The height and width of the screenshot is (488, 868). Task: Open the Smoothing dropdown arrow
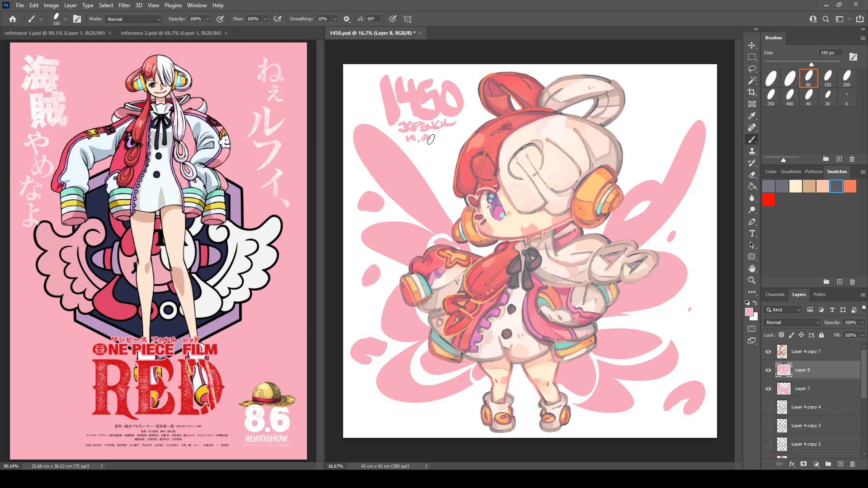coord(335,19)
